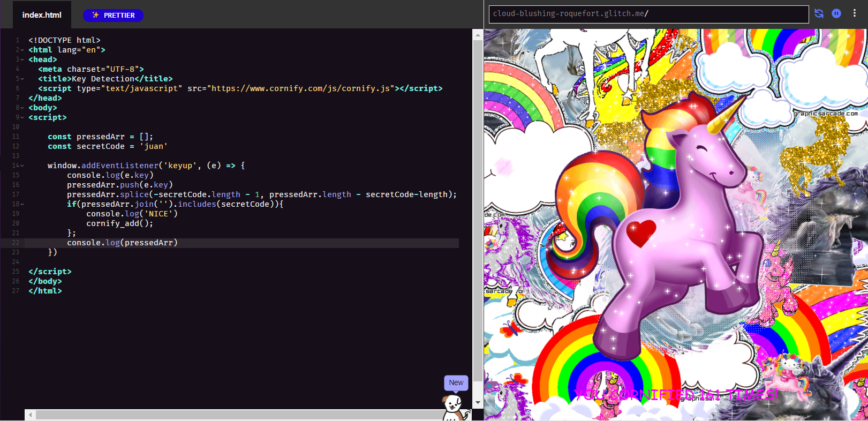
Task: Click the cornify.js script src URL
Action: pos(300,88)
